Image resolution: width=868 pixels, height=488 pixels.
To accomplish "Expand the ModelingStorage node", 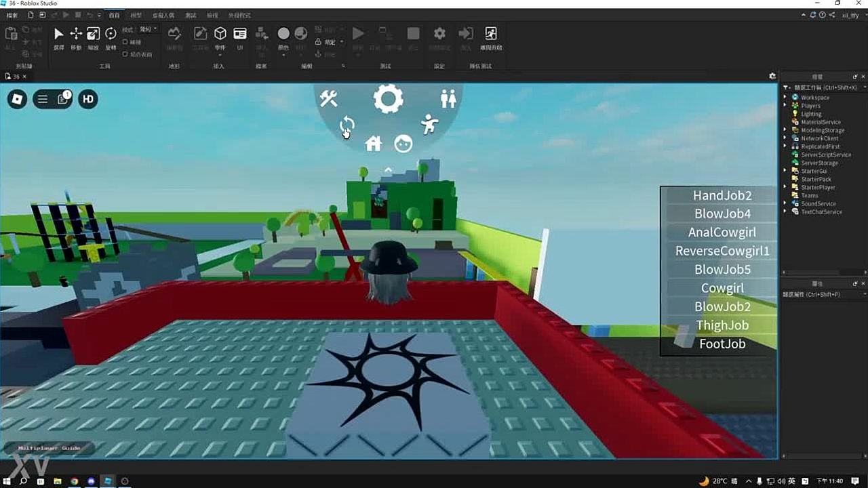I will click(785, 130).
